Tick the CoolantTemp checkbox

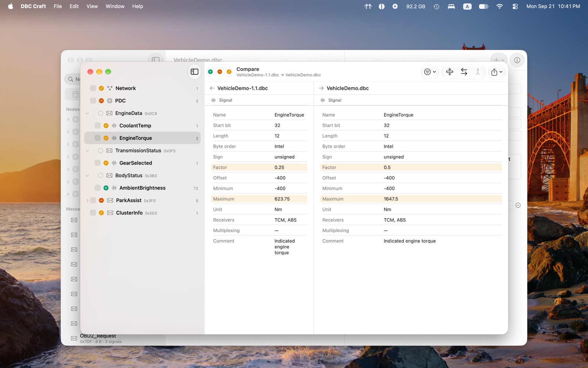click(x=97, y=126)
